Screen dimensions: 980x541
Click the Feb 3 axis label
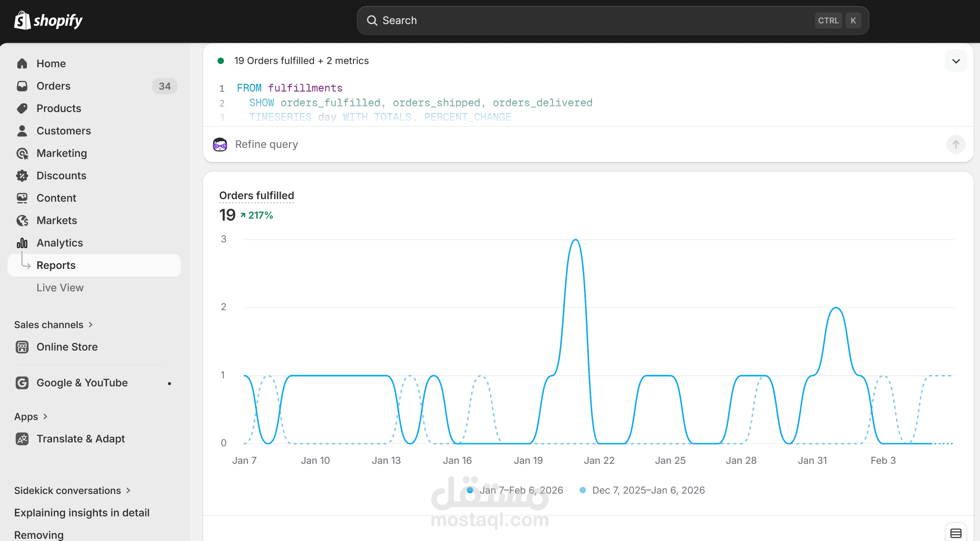[883, 460]
